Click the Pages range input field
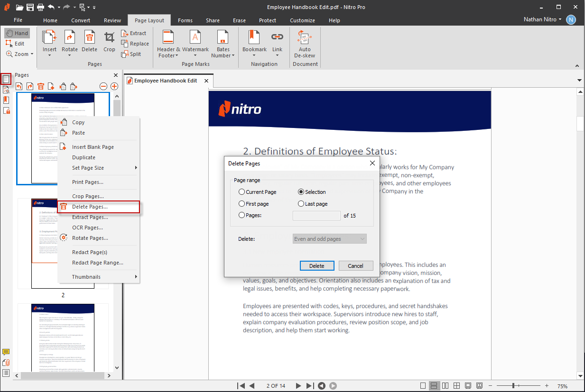The image size is (585, 392). (x=316, y=216)
